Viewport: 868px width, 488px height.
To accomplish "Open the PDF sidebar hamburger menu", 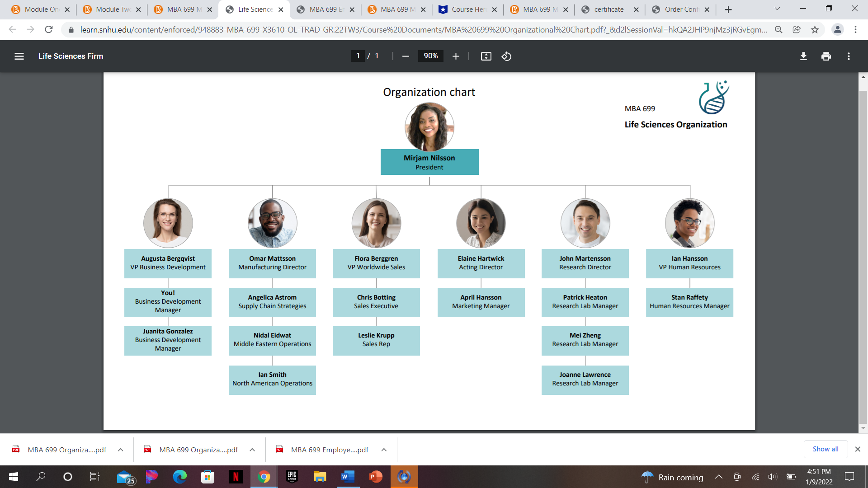I will [x=19, y=56].
